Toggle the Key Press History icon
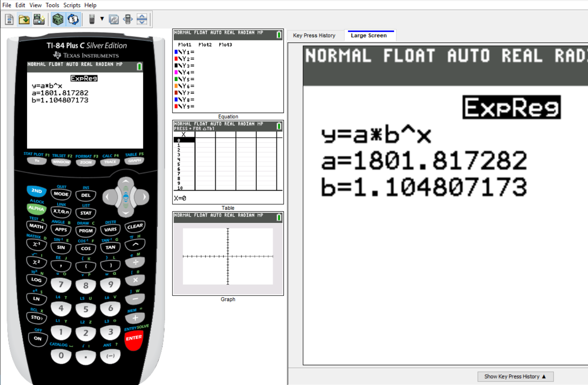 (x=73, y=19)
